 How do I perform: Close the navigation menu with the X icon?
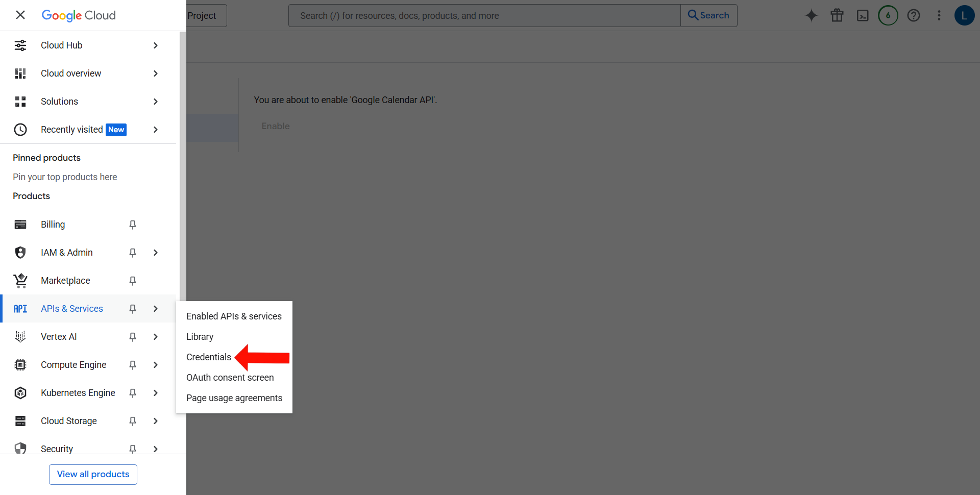pyautogui.click(x=20, y=15)
